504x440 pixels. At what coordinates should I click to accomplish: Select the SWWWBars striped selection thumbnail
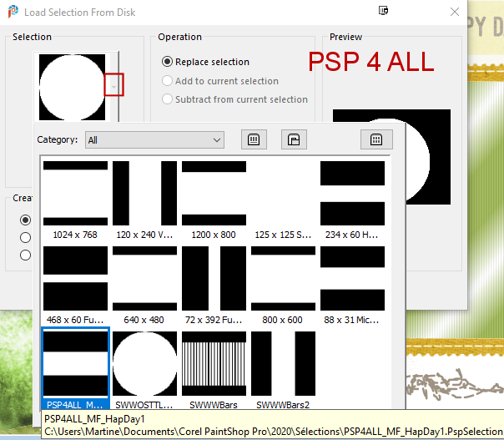(214, 363)
